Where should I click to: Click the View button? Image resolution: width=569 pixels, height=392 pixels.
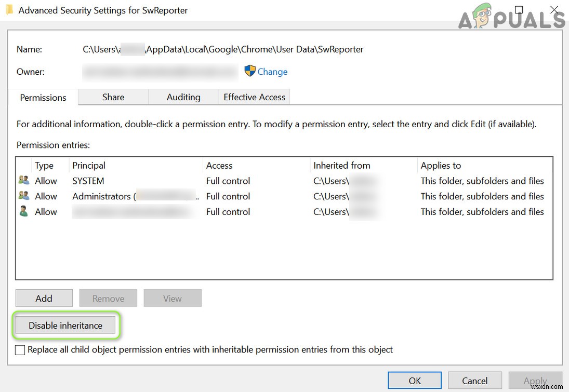173,298
